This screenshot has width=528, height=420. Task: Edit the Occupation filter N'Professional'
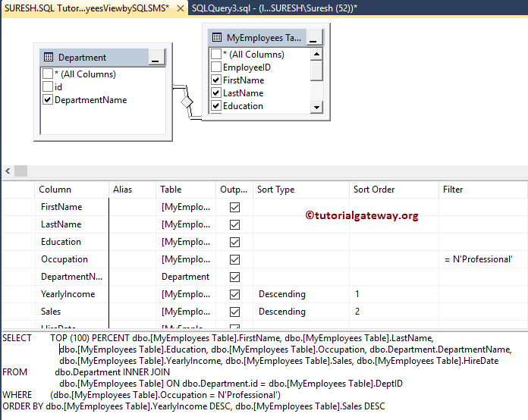click(483, 259)
